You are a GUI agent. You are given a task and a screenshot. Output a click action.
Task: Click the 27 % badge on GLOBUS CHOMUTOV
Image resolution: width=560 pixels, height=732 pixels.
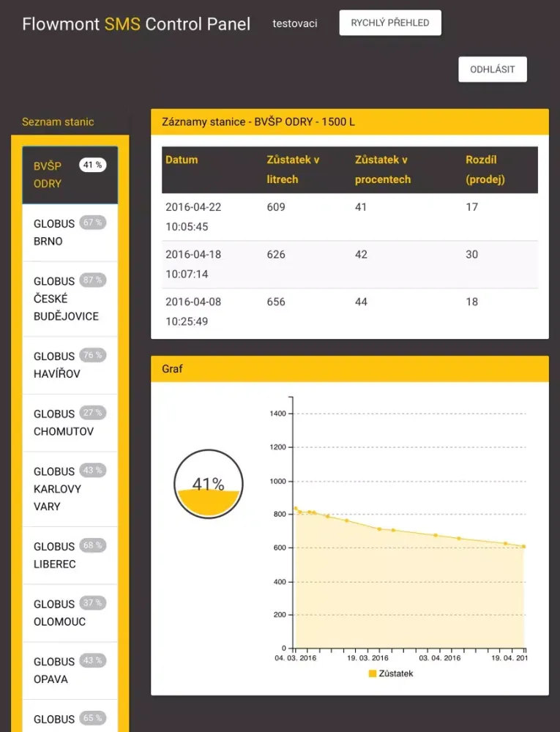coord(93,413)
